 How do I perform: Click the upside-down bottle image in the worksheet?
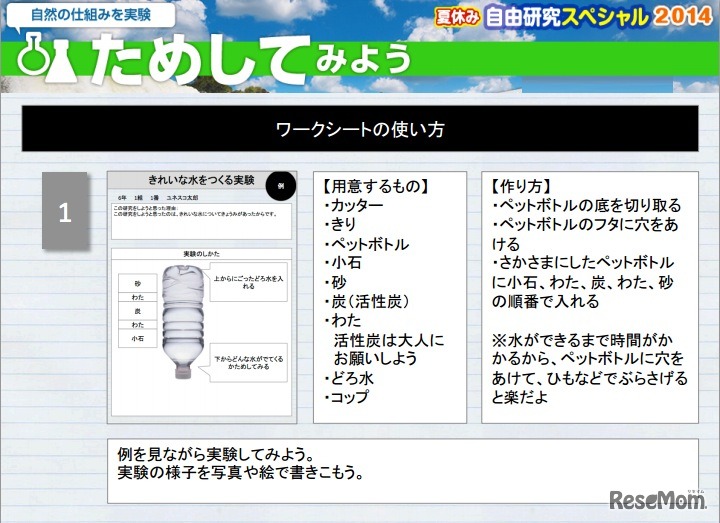click(x=183, y=321)
